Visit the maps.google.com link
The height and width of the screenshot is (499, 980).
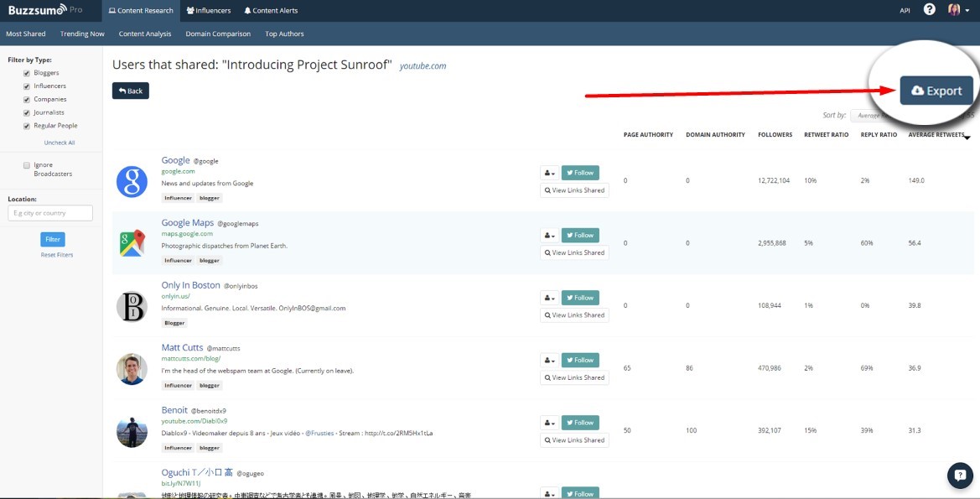point(187,234)
